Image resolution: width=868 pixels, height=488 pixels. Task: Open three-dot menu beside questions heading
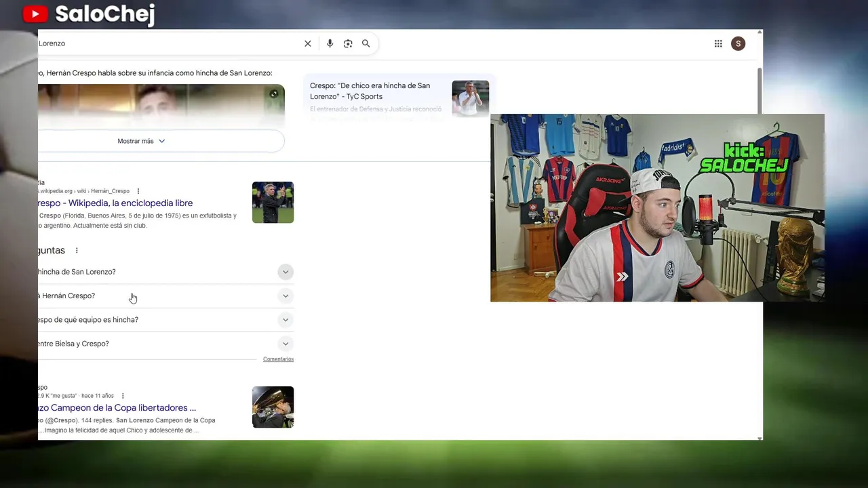[77, 250]
